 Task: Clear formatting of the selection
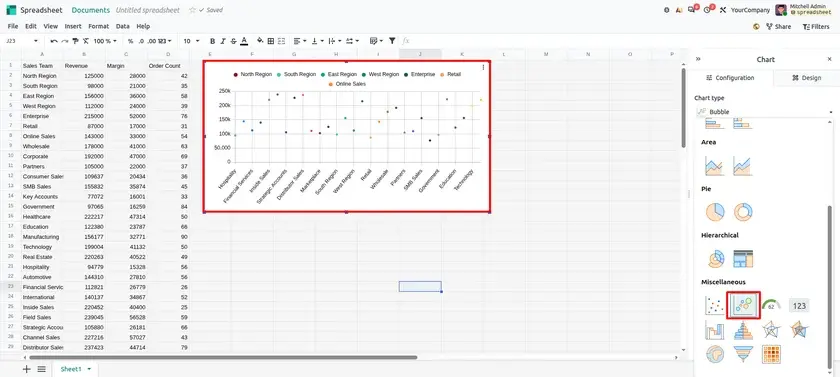pyautogui.click(x=86, y=41)
